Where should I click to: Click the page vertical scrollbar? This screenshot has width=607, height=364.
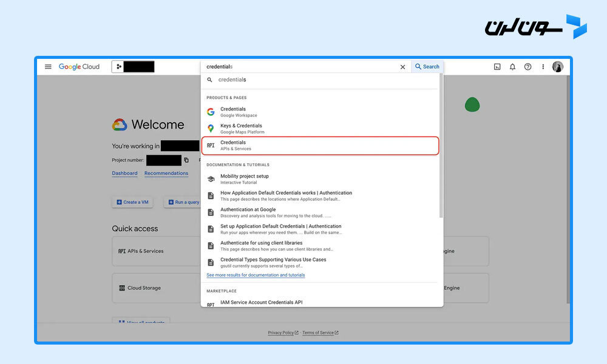568,189
